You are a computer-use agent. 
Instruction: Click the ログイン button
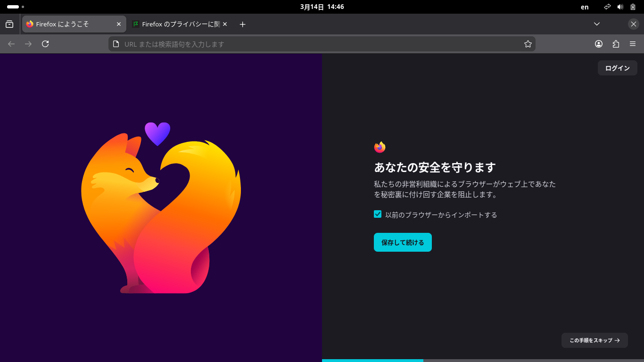[x=618, y=68]
